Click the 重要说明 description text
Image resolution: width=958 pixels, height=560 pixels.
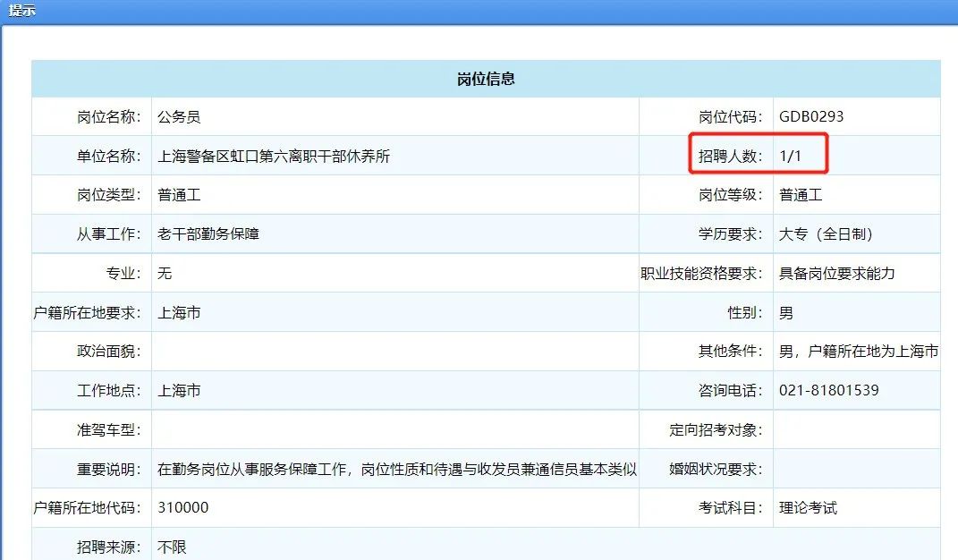[397, 469]
